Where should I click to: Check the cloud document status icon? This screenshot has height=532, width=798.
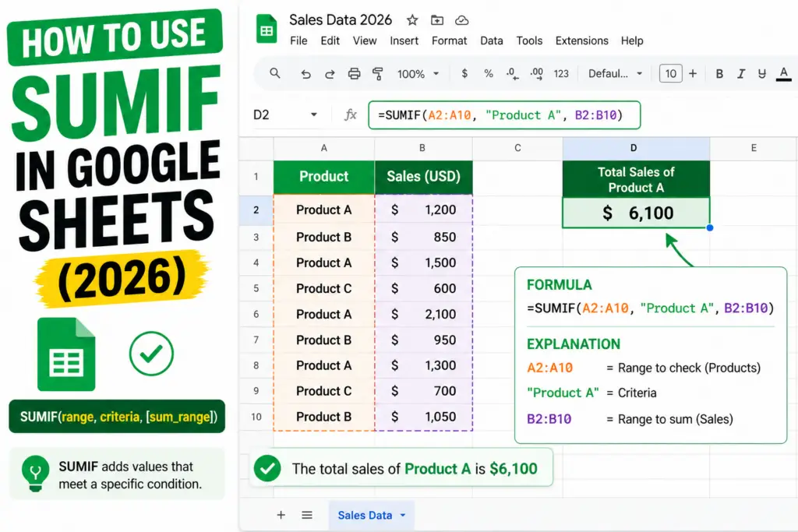click(x=461, y=20)
